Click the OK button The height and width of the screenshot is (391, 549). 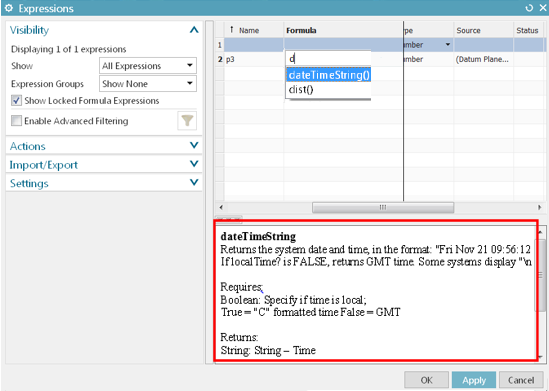(426, 380)
